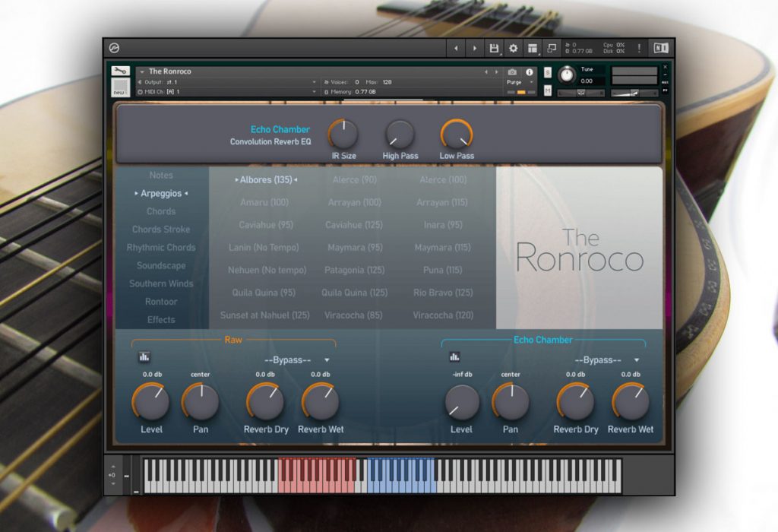Mute the Ronroco instrument

pyautogui.click(x=548, y=90)
